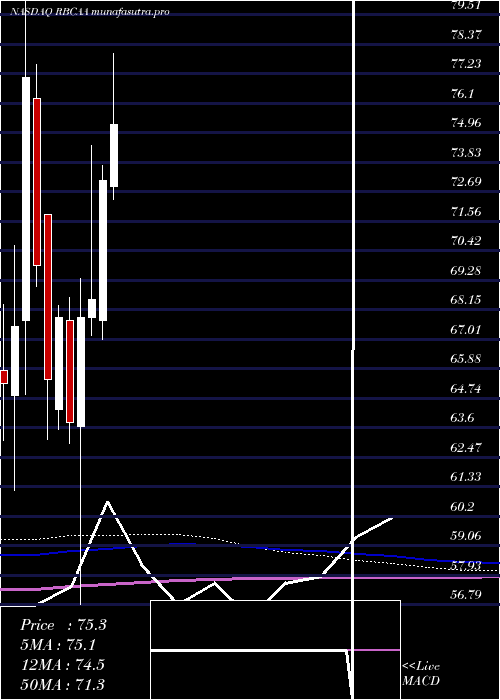Image resolution: width=500 pixels, height=700 pixels.
Task: Click the 62.47 price axis label
Action: [x=466, y=448]
